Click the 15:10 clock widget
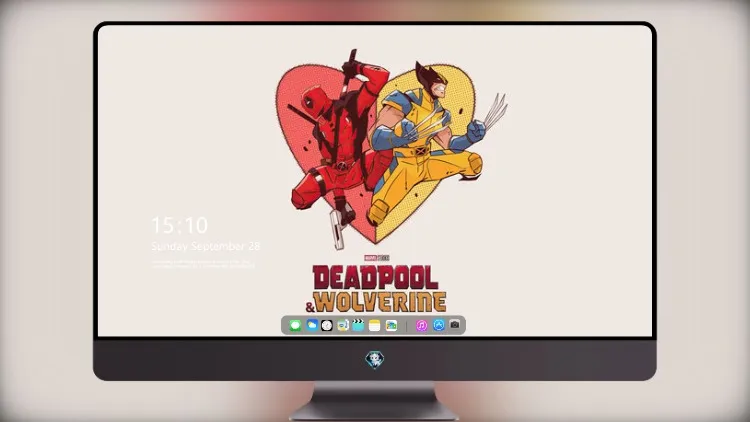This screenshot has height=422, width=750. pos(179,225)
